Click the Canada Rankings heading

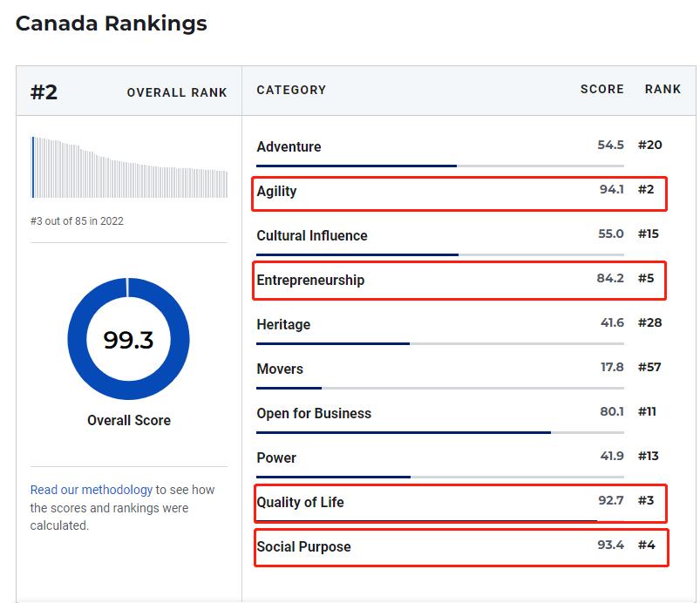pyautogui.click(x=112, y=24)
